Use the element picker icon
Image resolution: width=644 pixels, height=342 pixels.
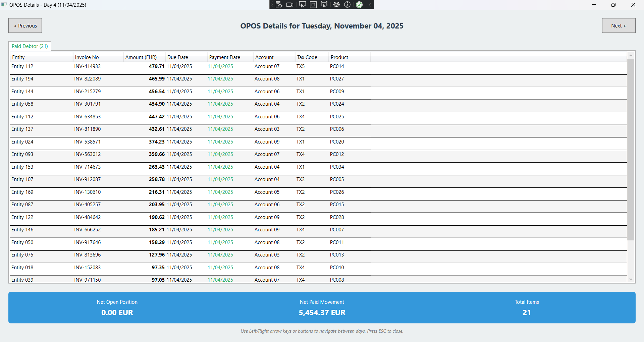pyautogui.click(x=324, y=5)
